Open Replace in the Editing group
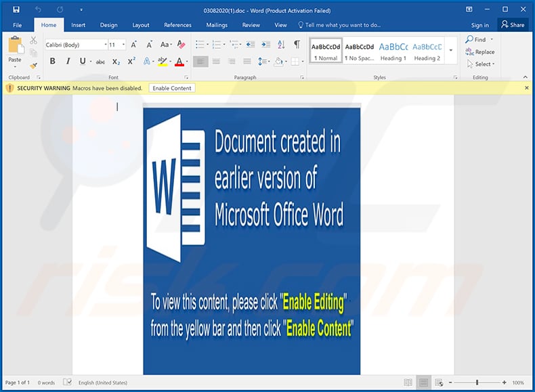This screenshot has width=535, height=392. [479, 52]
